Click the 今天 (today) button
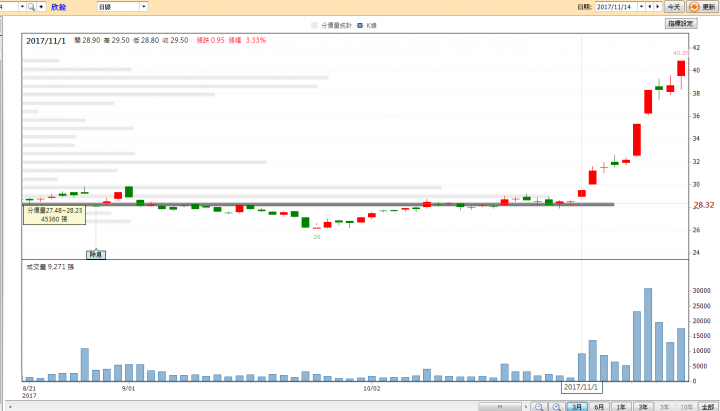The width and height of the screenshot is (720, 411). (674, 7)
